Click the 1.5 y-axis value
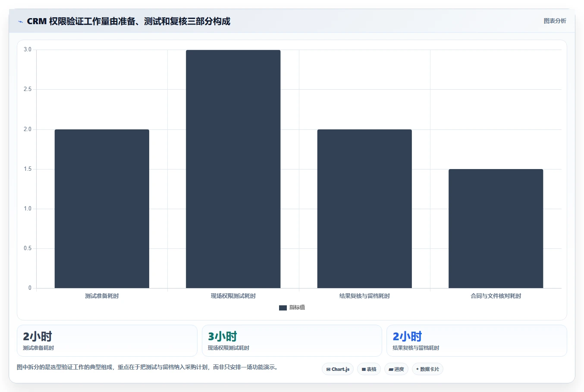Viewport: 584px width, 392px height. pyautogui.click(x=28, y=169)
